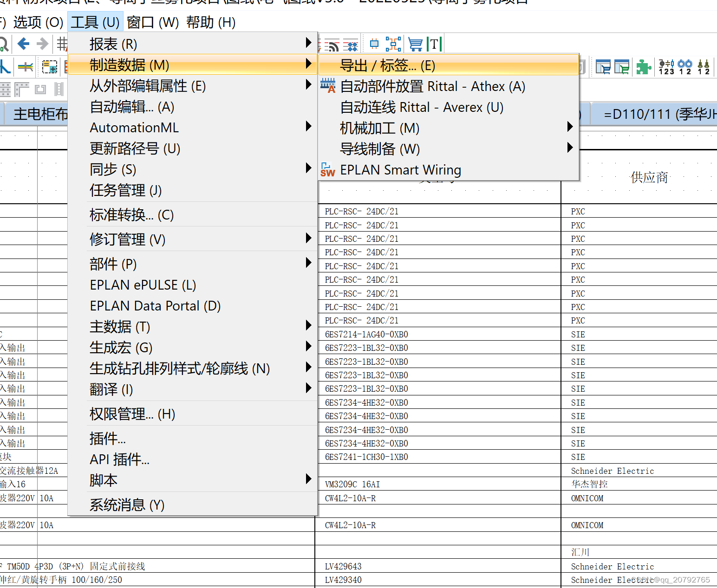Expand the 从外部编辑属性 (E) submenu arrow

(x=308, y=84)
